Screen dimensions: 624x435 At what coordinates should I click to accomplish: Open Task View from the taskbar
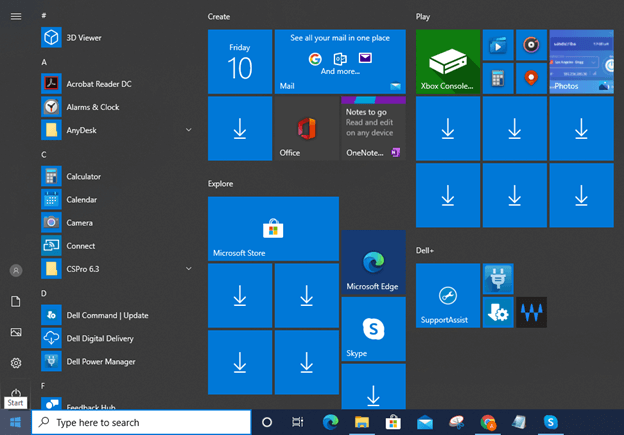point(298,422)
